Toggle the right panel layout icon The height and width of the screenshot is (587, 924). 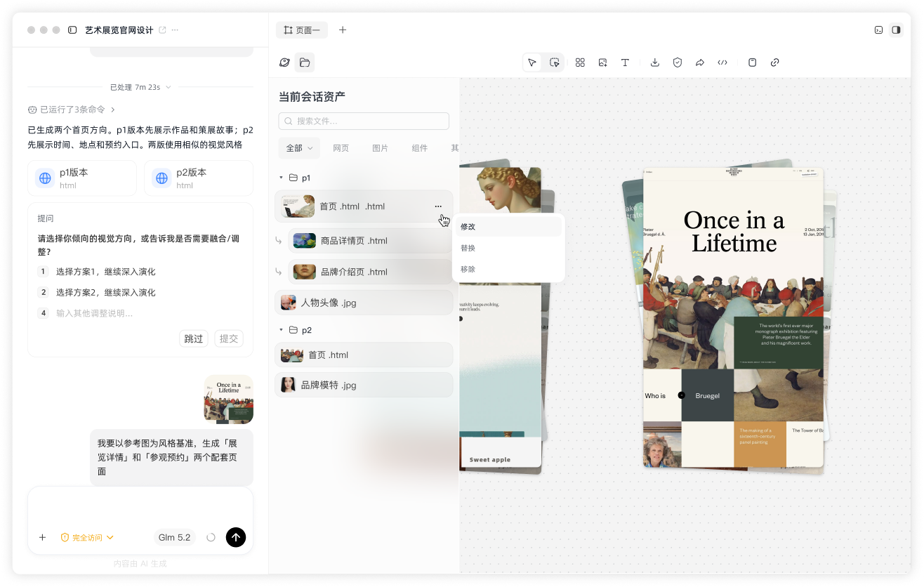[x=896, y=29]
